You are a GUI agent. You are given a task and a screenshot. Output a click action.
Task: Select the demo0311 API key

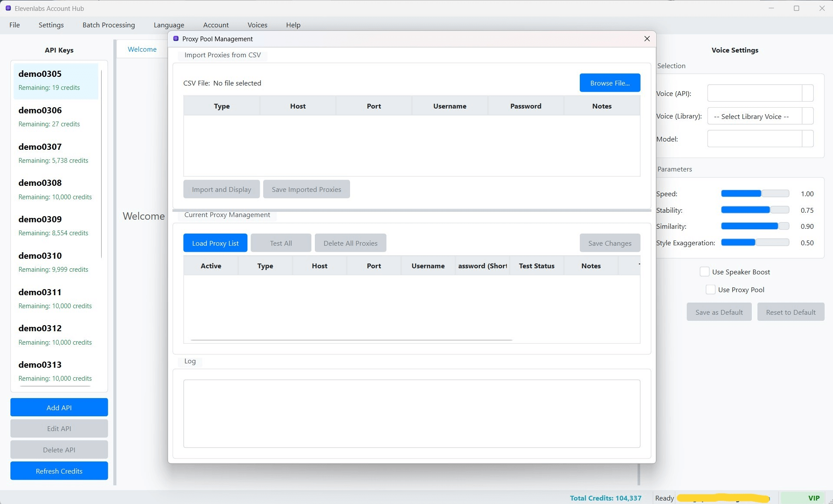[56, 299]
